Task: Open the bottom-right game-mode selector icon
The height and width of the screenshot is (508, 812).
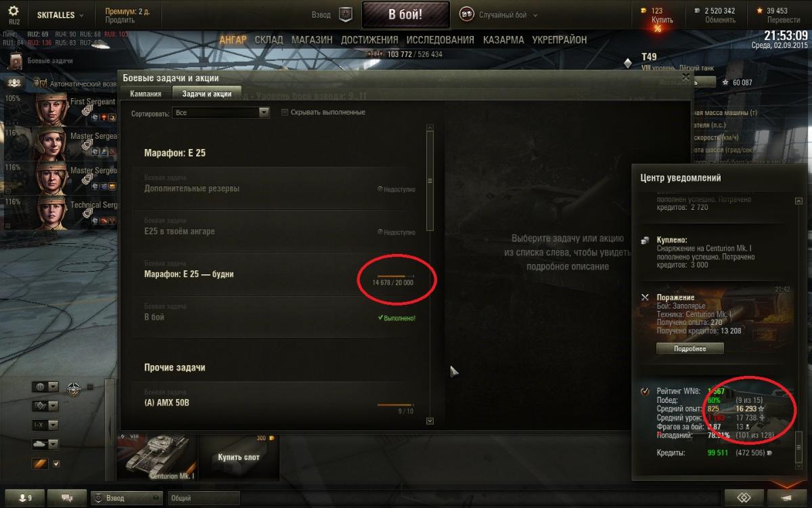Action: coord(744,497)
